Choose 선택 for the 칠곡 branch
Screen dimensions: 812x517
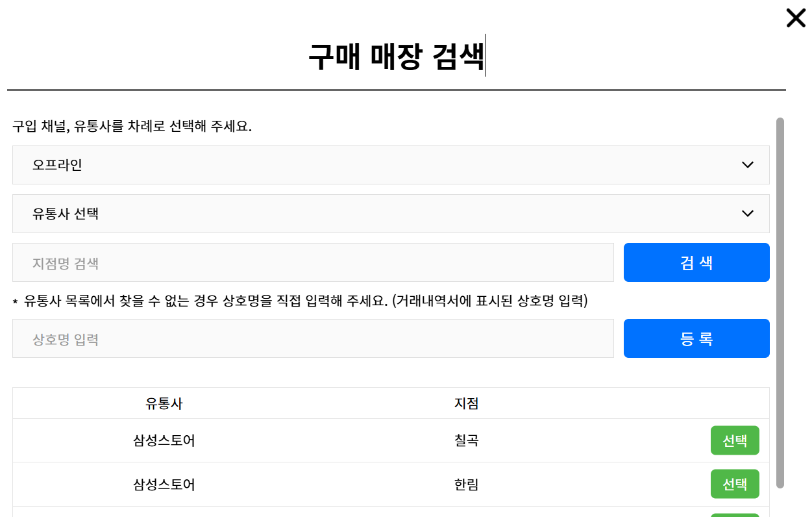[735, 441]
